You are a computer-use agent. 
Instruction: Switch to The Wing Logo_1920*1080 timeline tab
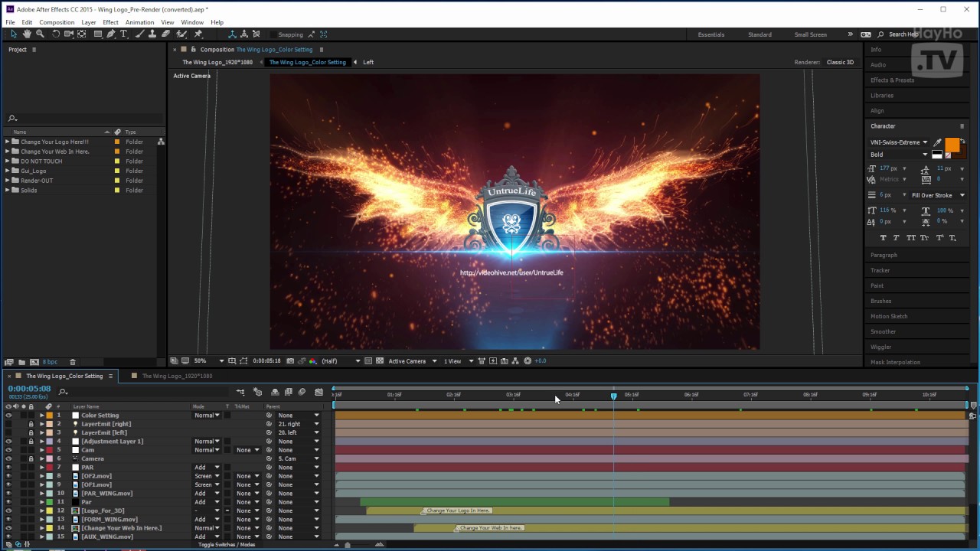coord(177,376)
